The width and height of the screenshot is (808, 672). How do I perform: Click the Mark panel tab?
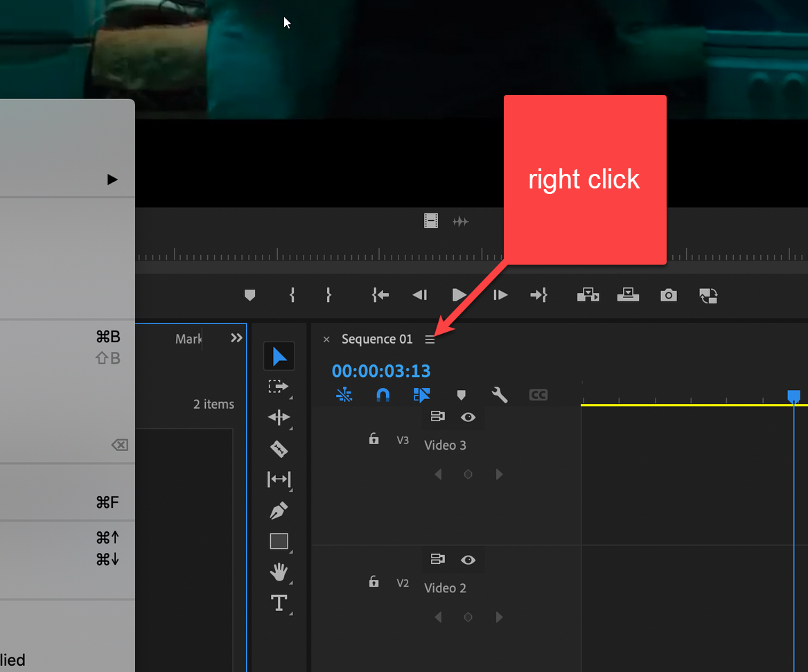click(x=188, y=339)
